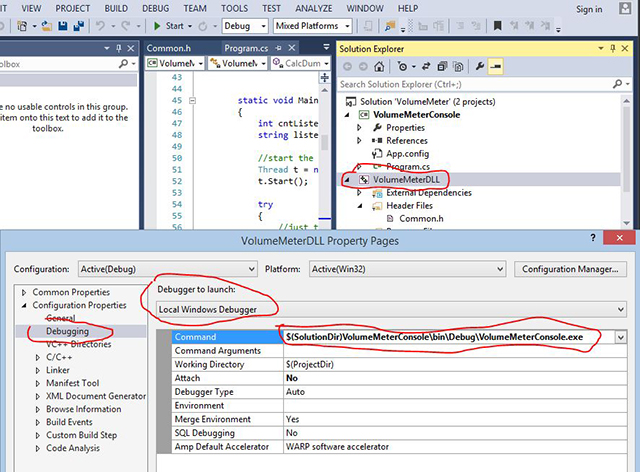Open the Debug configuration dropdown in toolbar
Screen dimensions: 640x472
pyautogui.click(x=245, y=26)
